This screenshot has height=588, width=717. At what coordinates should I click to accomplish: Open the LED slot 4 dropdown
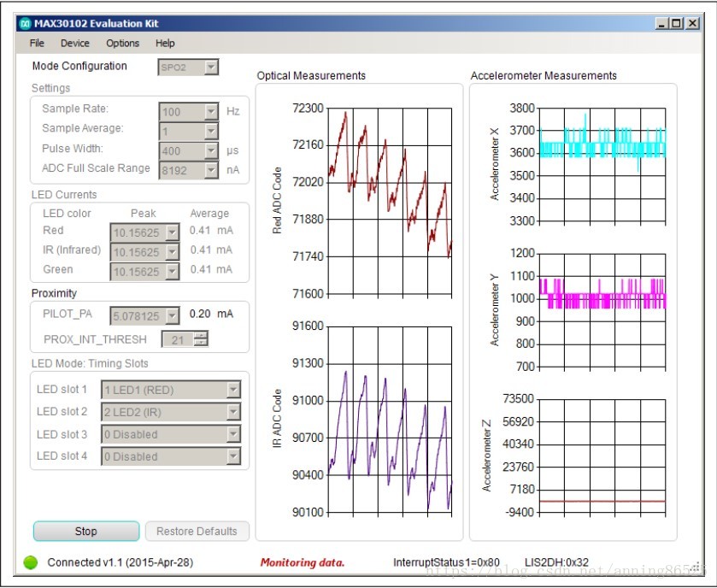tap(233, 456)
